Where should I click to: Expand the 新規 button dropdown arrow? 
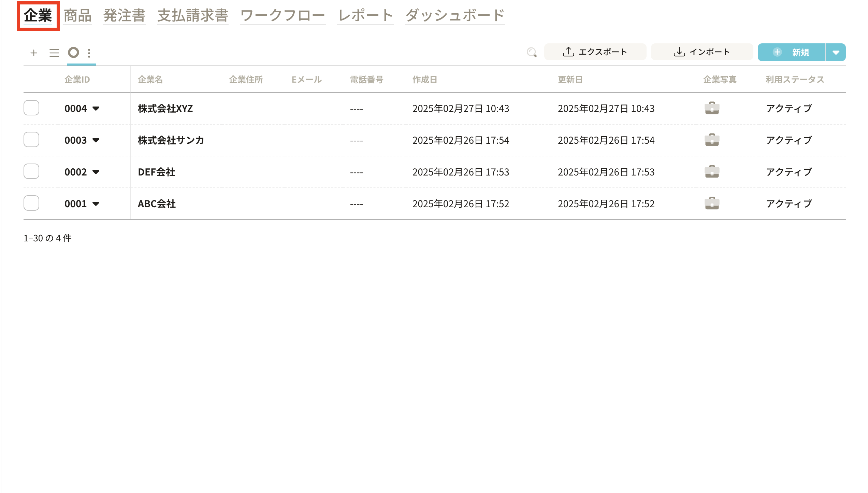[836, 53]
